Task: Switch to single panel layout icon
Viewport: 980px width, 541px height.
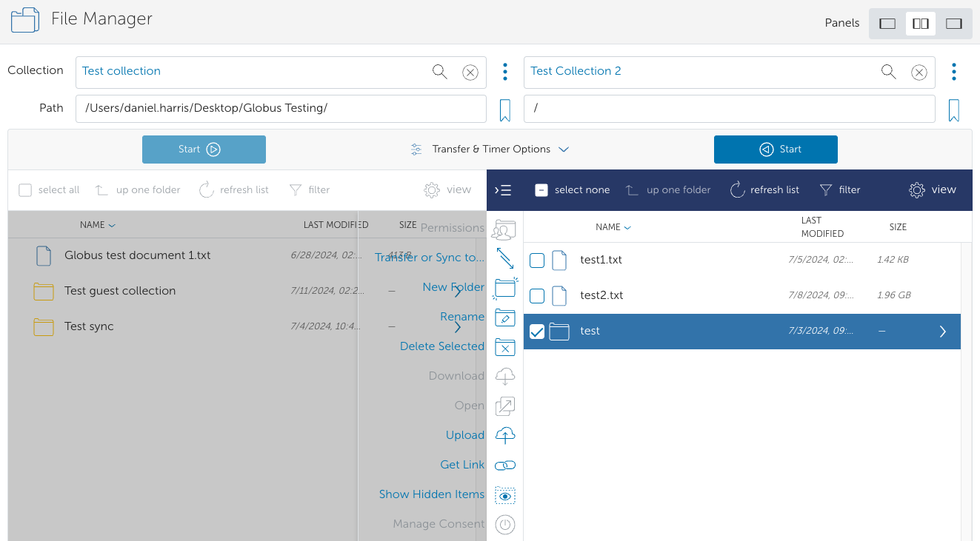Action: [887, 24]
